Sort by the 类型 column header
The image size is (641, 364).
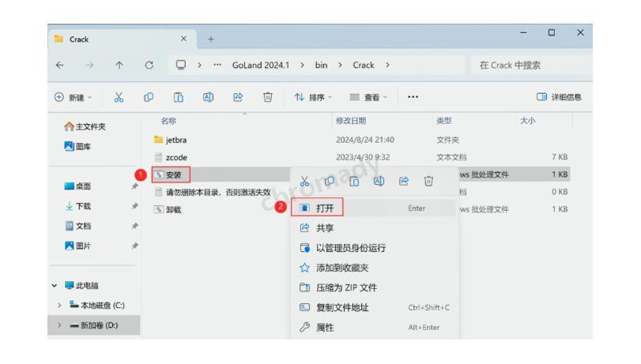(444, 121)
